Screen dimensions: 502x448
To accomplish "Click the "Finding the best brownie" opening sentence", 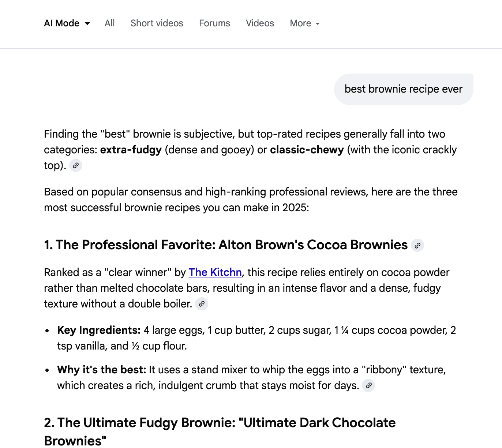I will [244, 134].
